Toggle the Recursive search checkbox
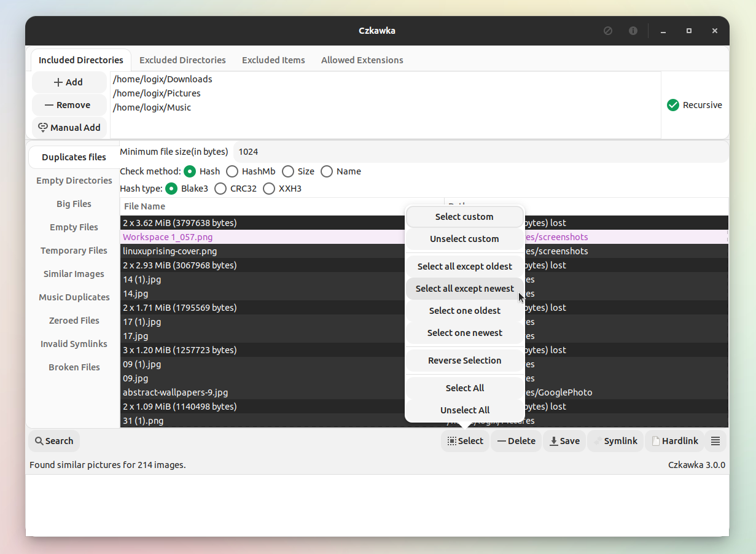 pyautogui.click(x=672, y=104)
